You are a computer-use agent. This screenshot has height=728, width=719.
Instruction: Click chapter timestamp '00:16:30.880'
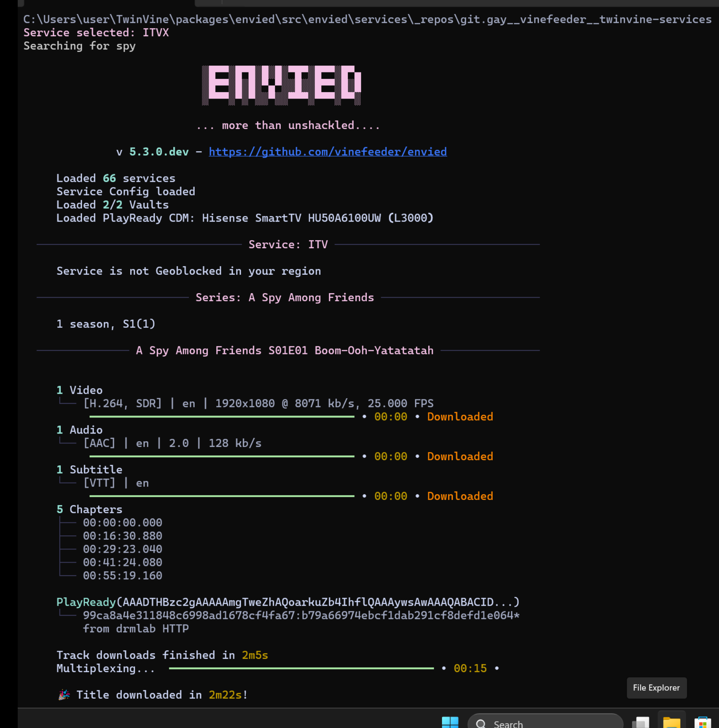(x=123, y=536)
